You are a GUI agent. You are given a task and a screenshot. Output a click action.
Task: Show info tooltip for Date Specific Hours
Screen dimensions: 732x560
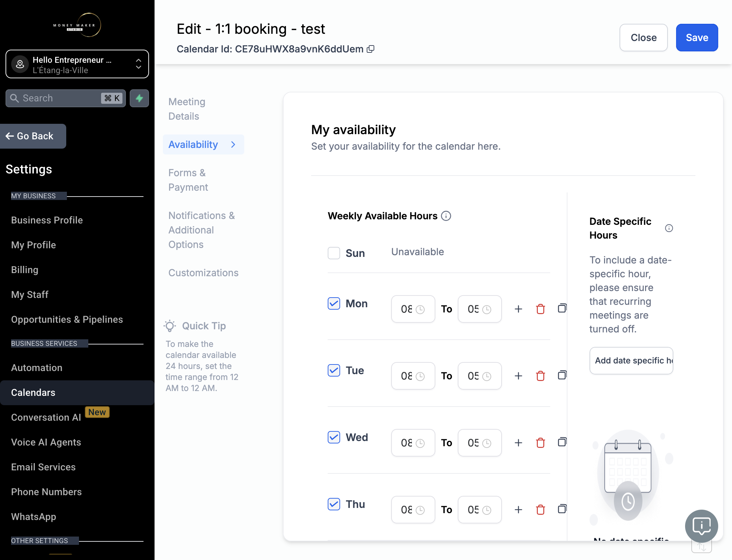coord(669,228)
